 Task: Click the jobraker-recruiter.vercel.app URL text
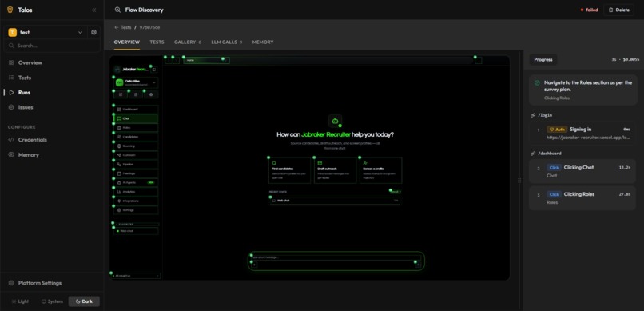coord(588,138)
